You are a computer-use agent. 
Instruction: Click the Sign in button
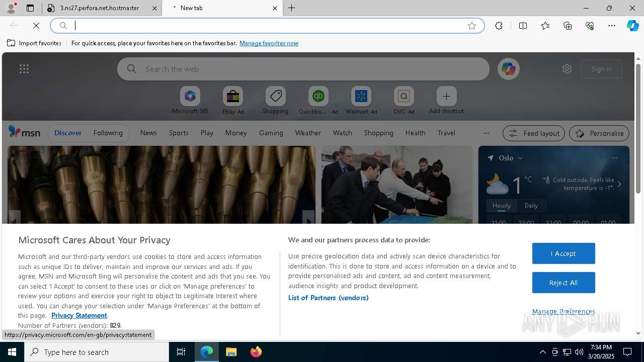[x=602, y=69]
